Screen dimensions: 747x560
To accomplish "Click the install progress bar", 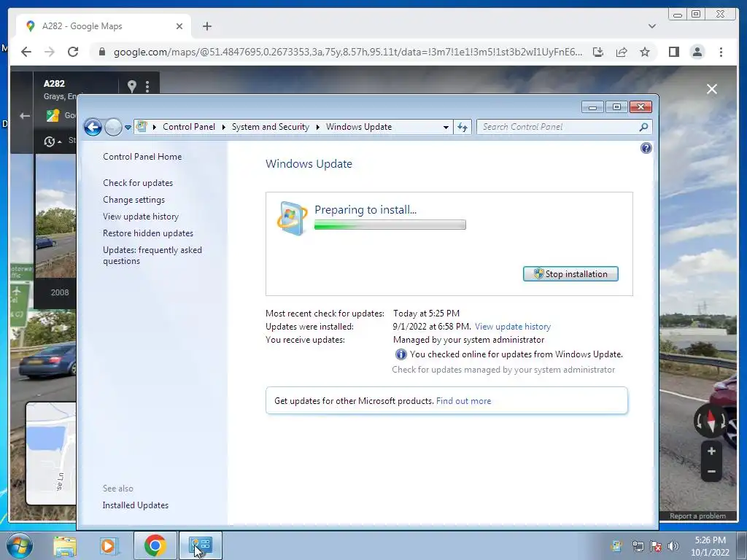I will [390, 225].
